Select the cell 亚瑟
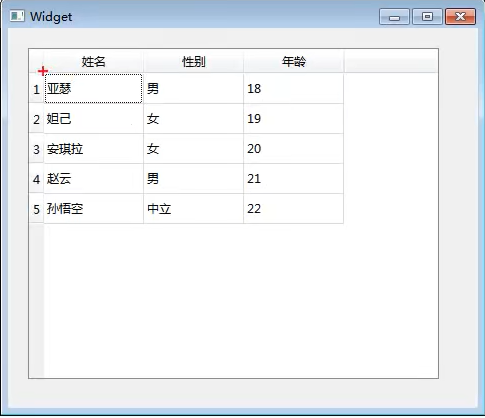This screenshot has width=485, height=418. pyautogui.click(x=94, y=89)
